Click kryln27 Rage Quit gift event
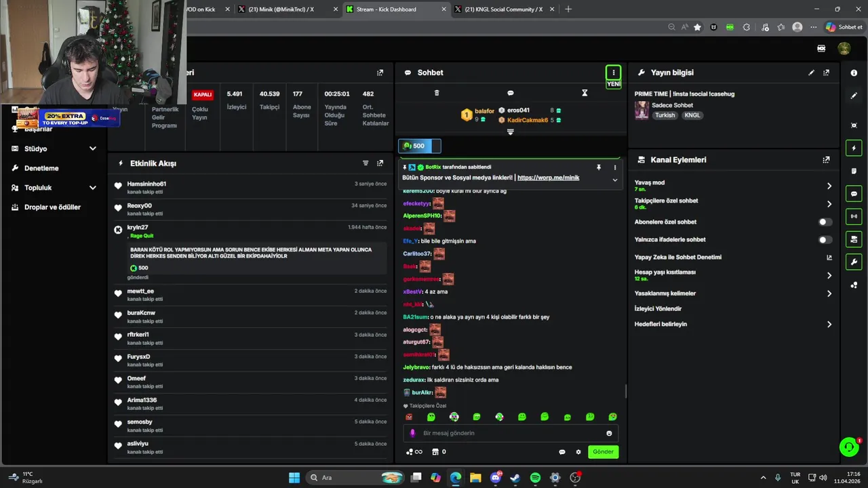 click(251, 252)
